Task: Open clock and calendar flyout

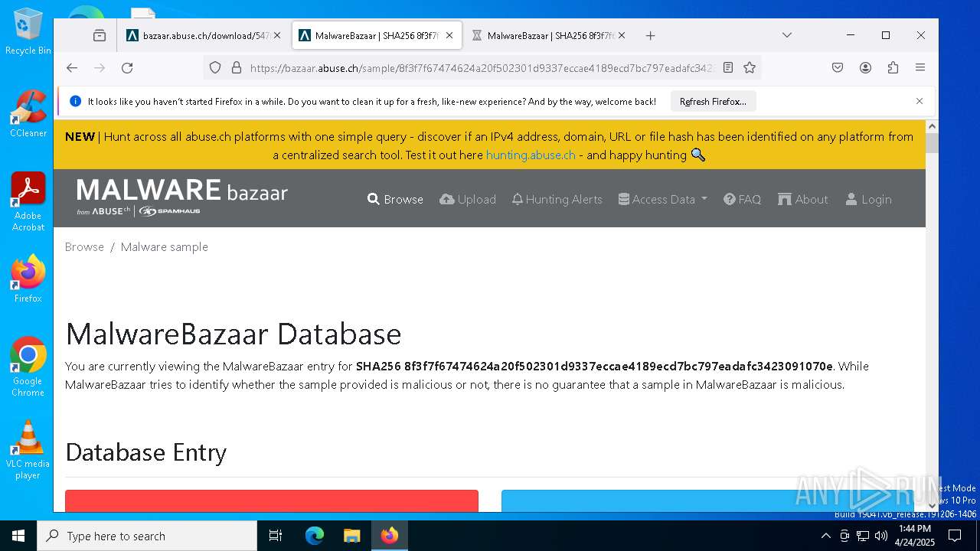Action: (x=915, y=536)
